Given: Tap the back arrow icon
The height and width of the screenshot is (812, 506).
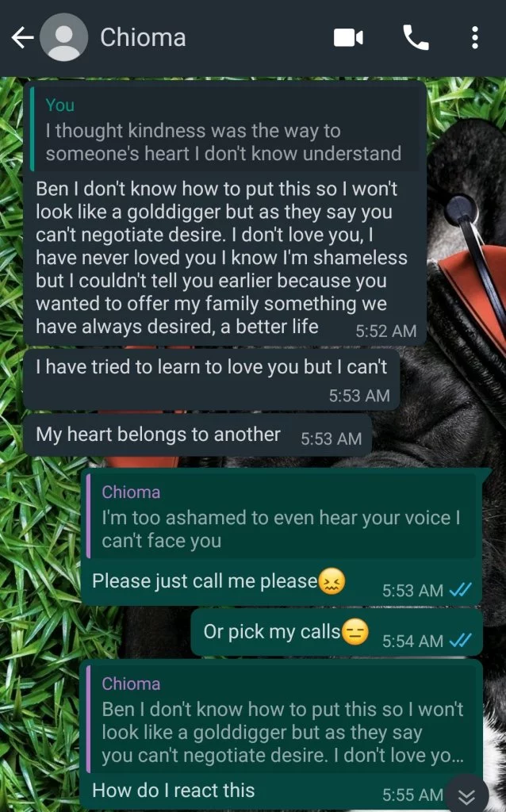Looking at the screenshot, I should coord(22,38).
